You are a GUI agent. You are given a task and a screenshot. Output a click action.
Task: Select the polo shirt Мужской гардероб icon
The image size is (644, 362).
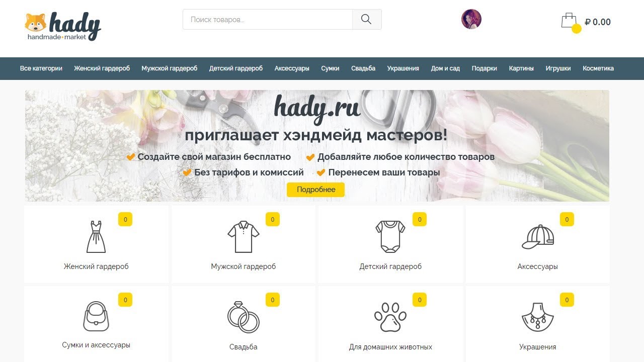(x=244, y=236)
